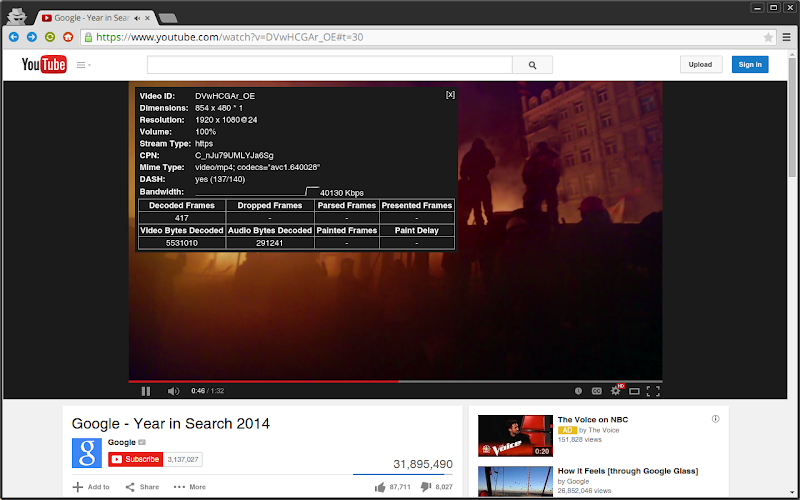Click the Sign in button
Viewport: 800px width, 500px height.
[750, 64]
